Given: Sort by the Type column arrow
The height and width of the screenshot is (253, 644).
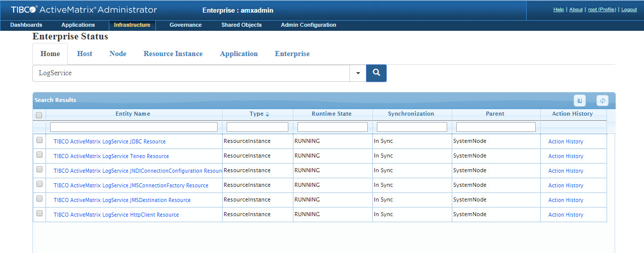Looking at the screenshot, I should coord(267,114).
